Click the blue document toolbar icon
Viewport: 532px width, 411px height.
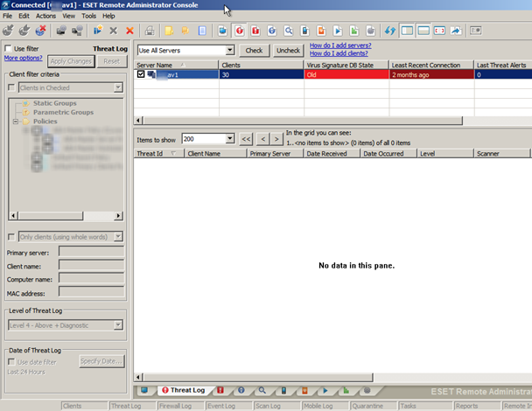click(202, 31)
